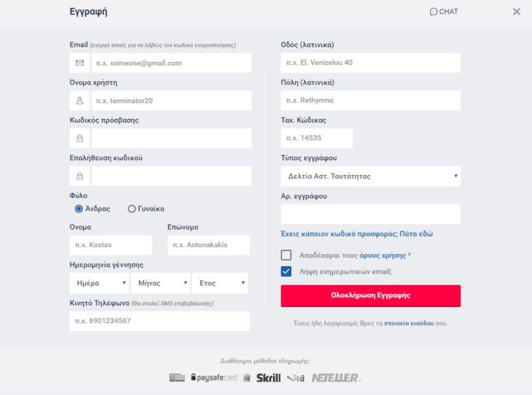Open the Μήνας birth month dropdown
This screenshot has height=395, width=532.
pos(160,283)
